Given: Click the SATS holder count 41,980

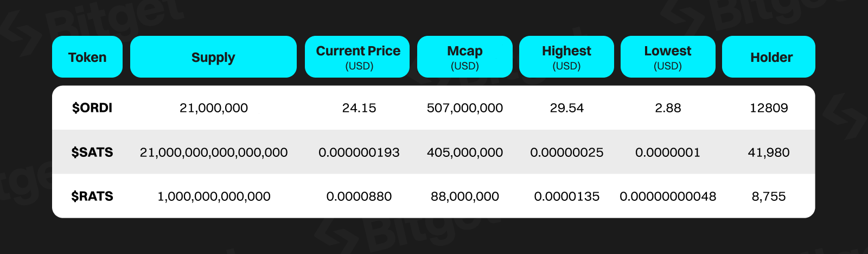Looking at the screenshot, I should [769, 153].
